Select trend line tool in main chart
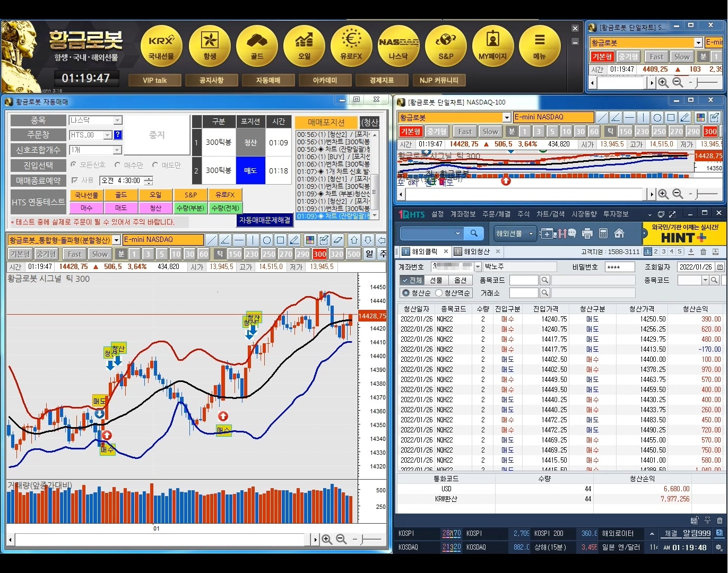The image size is (728, 573). pyautogui.click(x=211, y=240)
